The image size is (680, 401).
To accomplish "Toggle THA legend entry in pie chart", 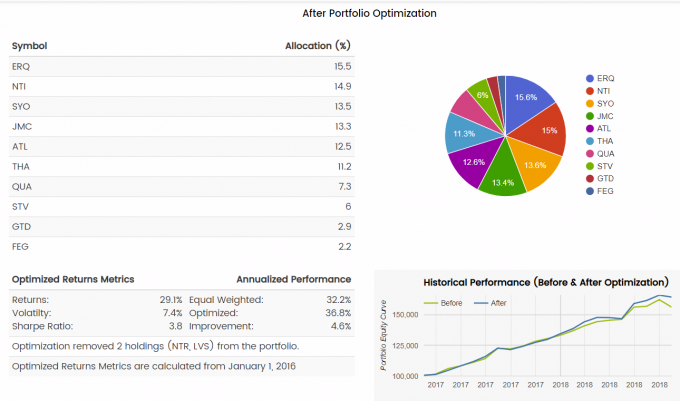I will point(599,141).
